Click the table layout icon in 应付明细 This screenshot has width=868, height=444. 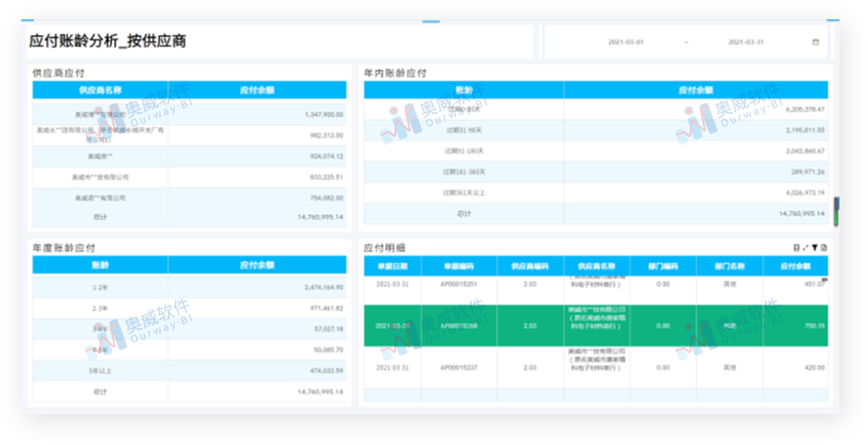coord(796,248)
